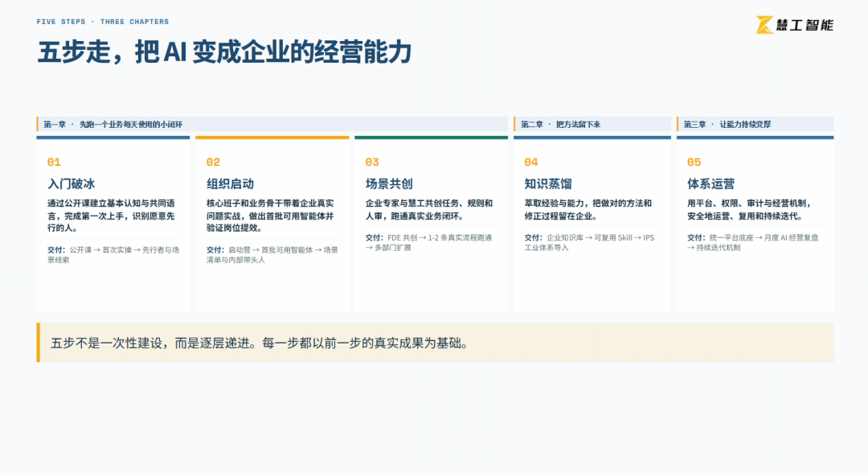Screen dimensions: 868x473
Task: Click the 交付 line mentioning 统一平台底座
Action: 753,243
